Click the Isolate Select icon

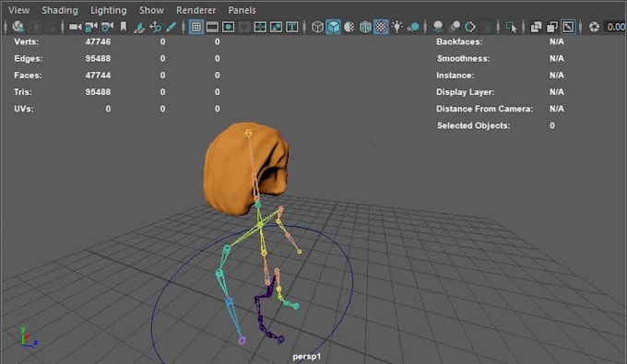coord(511,27)
